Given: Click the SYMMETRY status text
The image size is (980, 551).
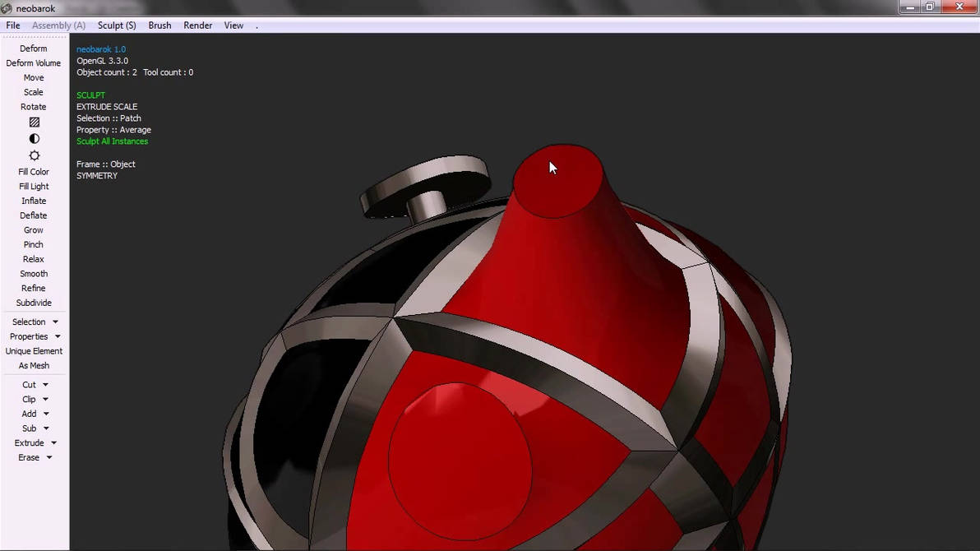Looking at the screenshot, I should tap(97, 176).
